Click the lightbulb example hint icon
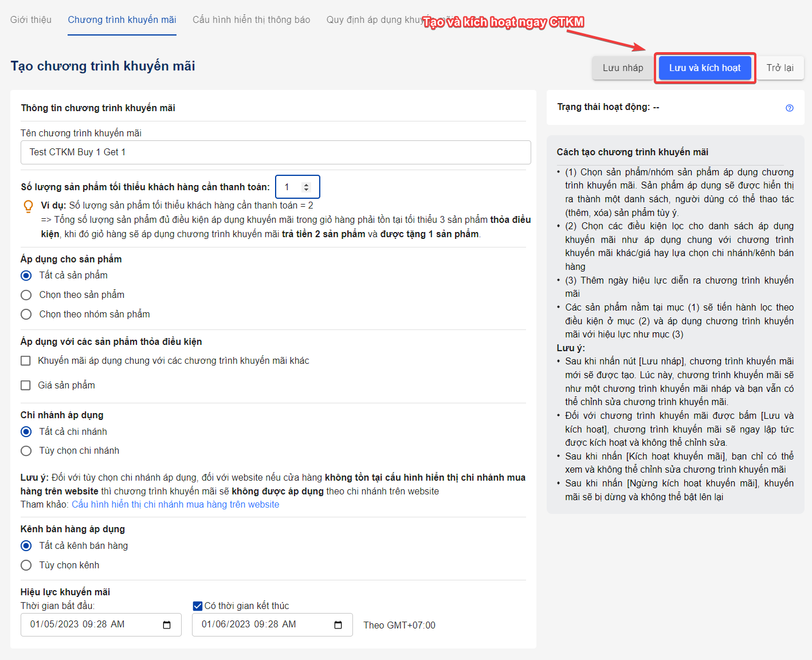Viewport: 812px width, 660px height. coord(28,206)
